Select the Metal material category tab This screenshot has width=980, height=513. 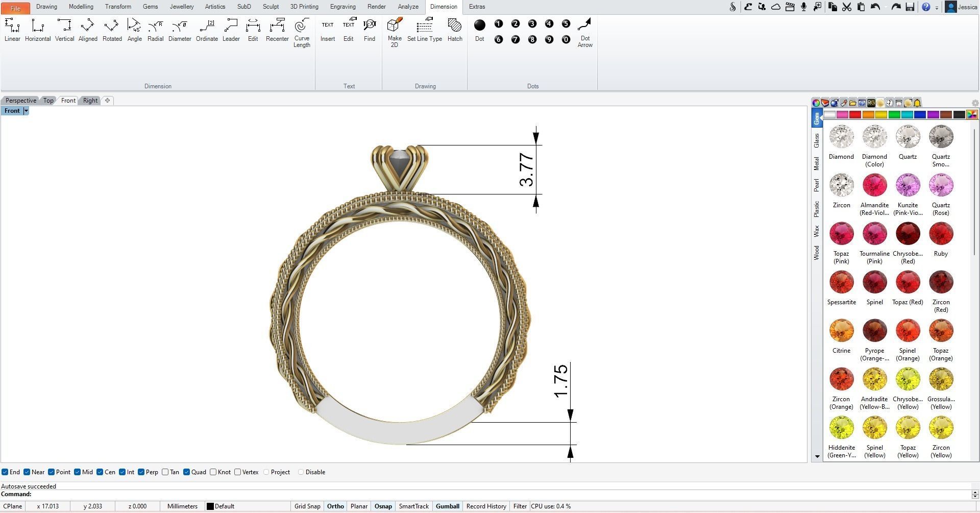(x=817, y=163)
